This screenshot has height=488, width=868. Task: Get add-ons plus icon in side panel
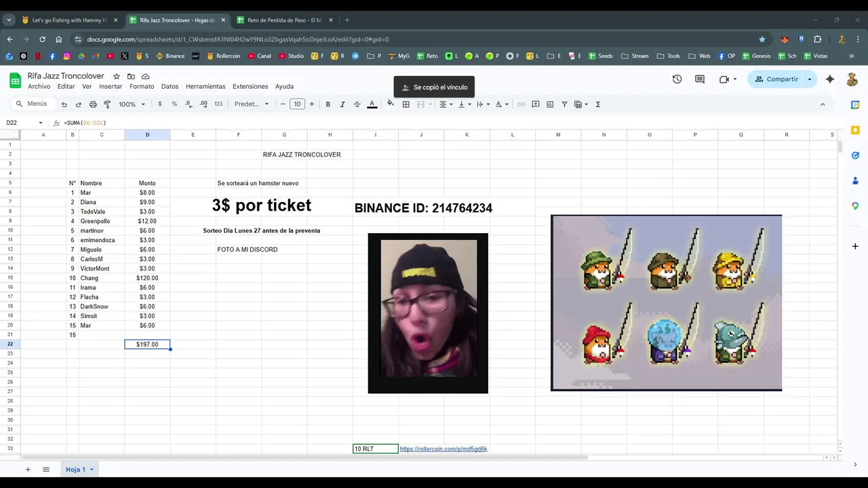coord(855,246)
